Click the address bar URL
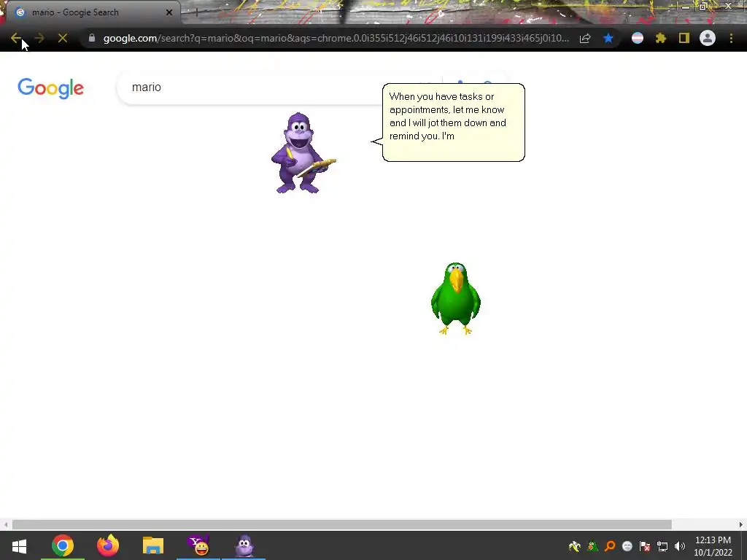Viewport: 747px width, 560px height. tap(336, 38)
